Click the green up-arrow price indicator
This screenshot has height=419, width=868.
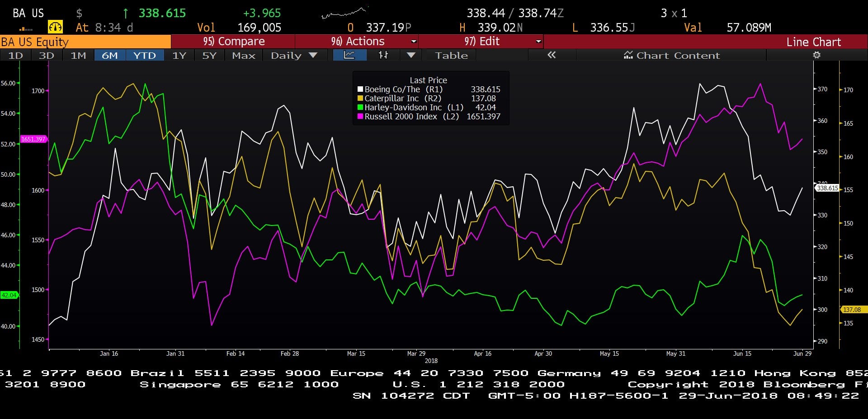(126, 13)
